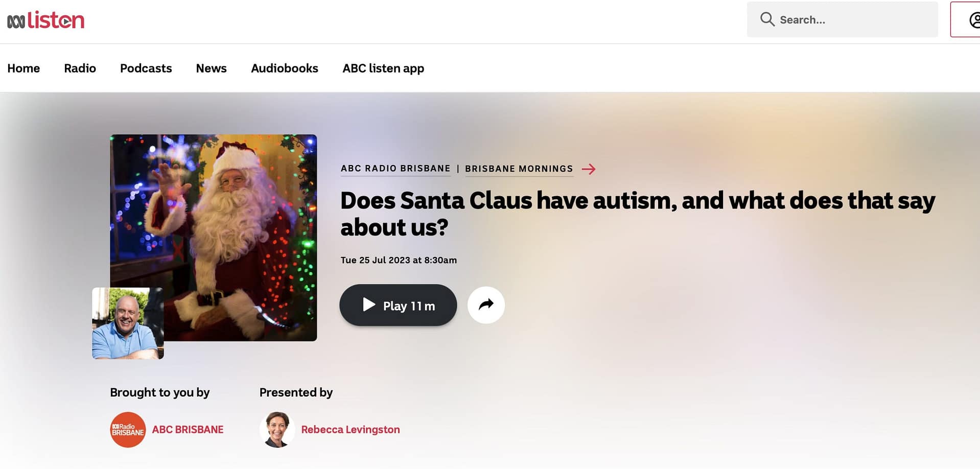Click the ABC listen logo
The image size is (980, 469).
pyautogui.click(x=45, y=19)
